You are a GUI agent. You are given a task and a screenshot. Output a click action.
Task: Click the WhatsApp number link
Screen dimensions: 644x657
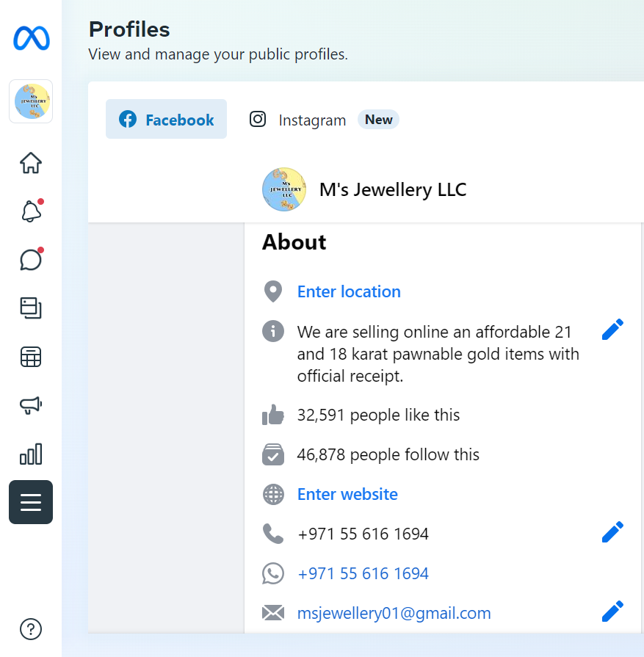(x=363, y=573)
